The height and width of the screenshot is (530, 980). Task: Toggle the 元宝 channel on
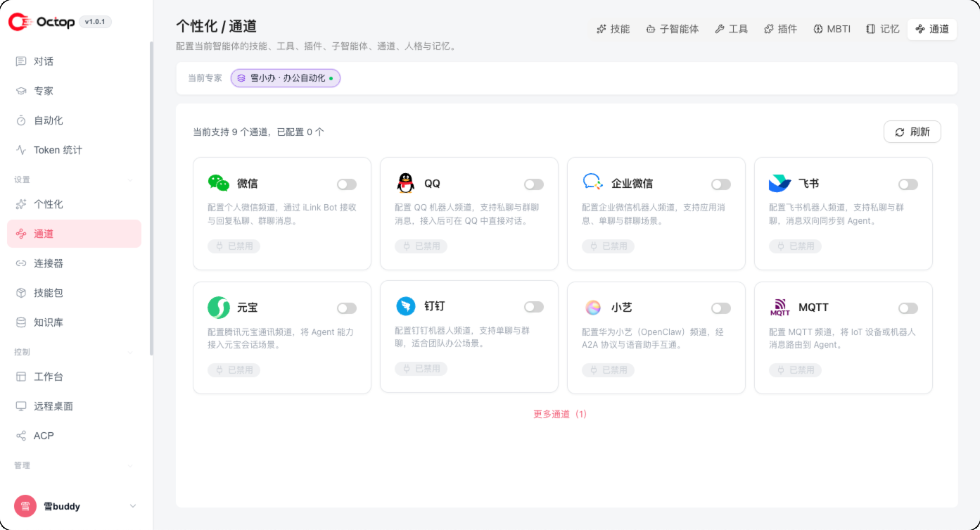pos(347,308)
